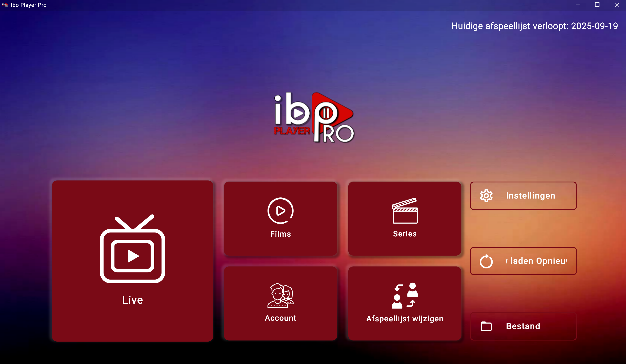Screen dimensions: 626x364
Task: Click the Ibo Player Pro title bar icon
Action: [x=5, y=5]
